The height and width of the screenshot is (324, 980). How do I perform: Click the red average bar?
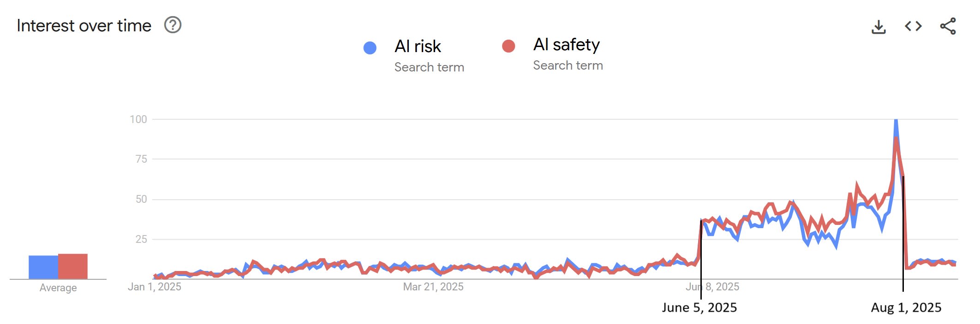coord(73,266)
